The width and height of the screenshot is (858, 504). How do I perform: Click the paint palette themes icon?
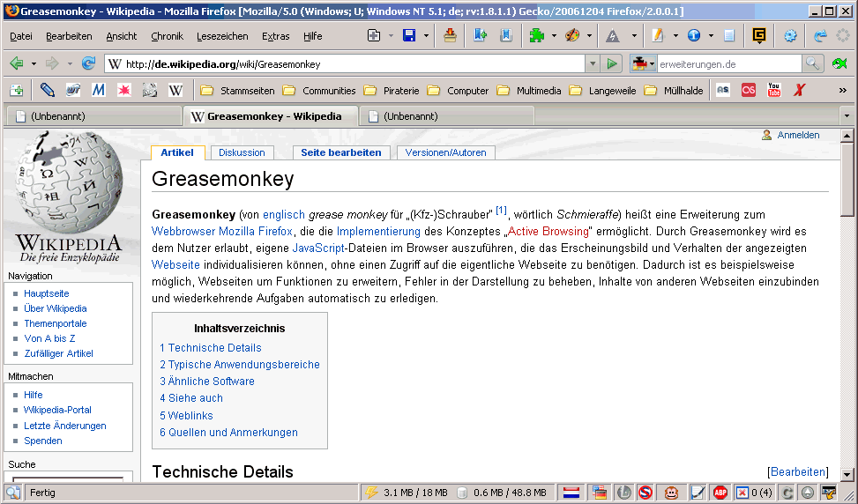click(571, 36)
